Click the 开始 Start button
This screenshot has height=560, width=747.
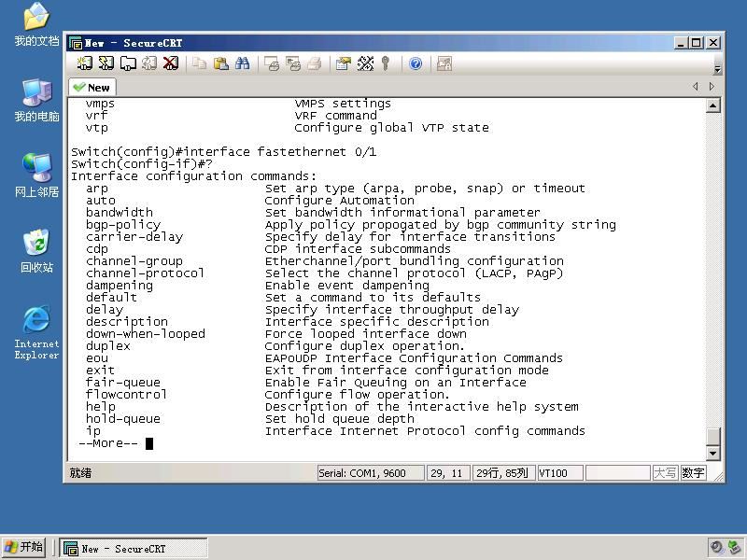pyautogui.click(x=23, y=547)
